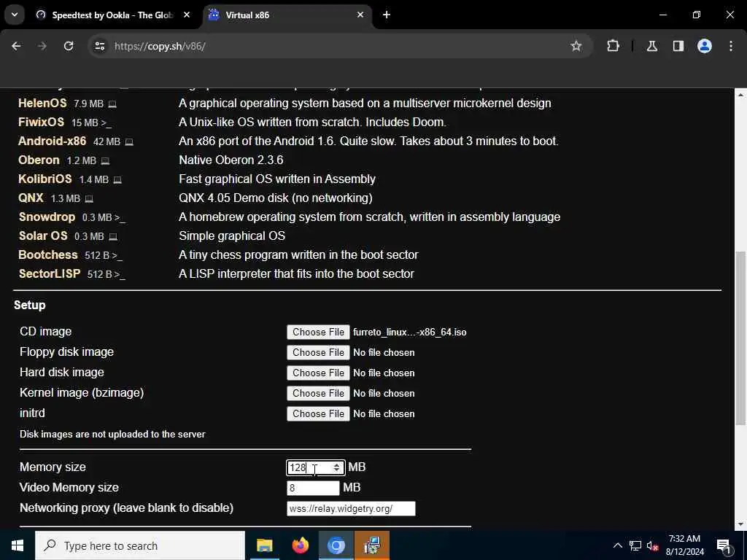
Task: Go back to the previous page
Action: 16,46
